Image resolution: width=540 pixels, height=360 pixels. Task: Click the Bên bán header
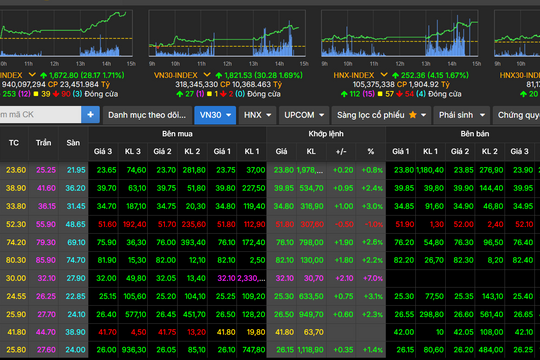tap(475, 134)
